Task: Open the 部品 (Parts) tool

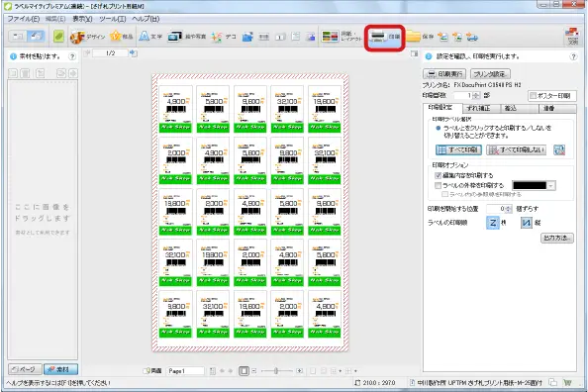Action: 122,37
